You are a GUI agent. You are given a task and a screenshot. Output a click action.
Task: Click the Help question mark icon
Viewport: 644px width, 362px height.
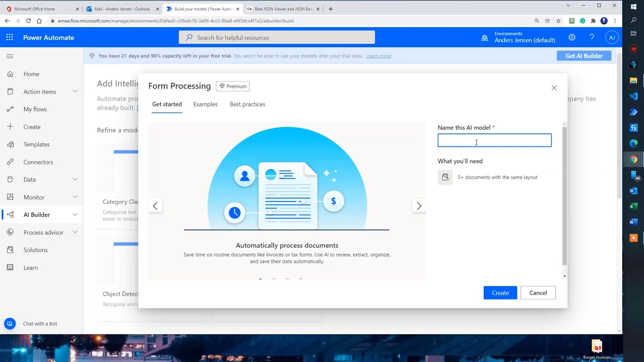coord(592,38)
